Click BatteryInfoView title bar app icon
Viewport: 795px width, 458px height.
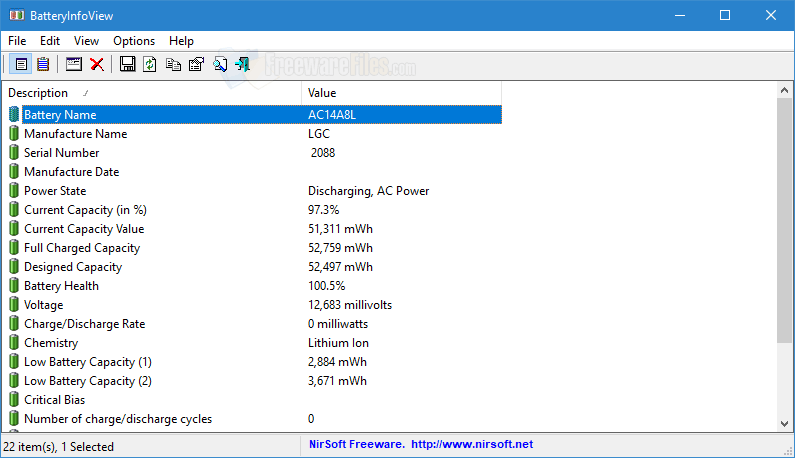pos(17,15)
